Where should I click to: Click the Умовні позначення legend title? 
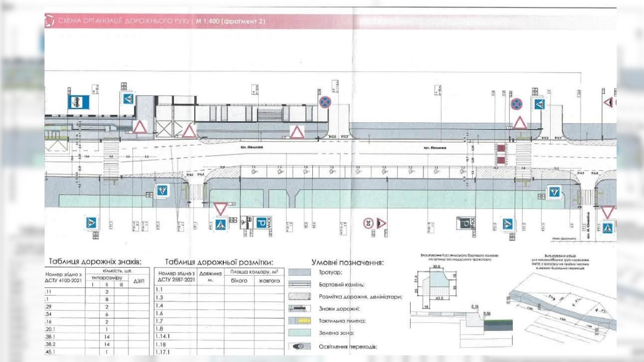348,263
